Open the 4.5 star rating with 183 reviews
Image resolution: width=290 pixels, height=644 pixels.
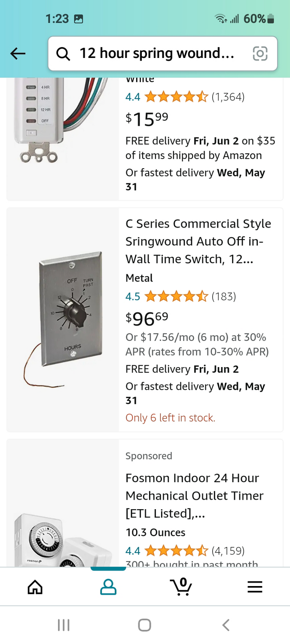point(180,296)
